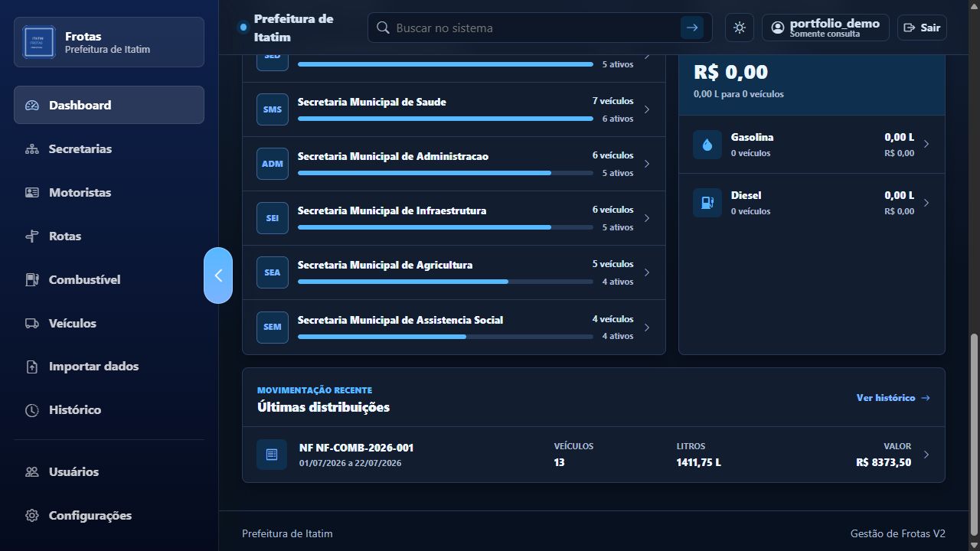Click the Veículos truck icon
This screenshot has width=980, height=551.
click(x=32, y=323)
